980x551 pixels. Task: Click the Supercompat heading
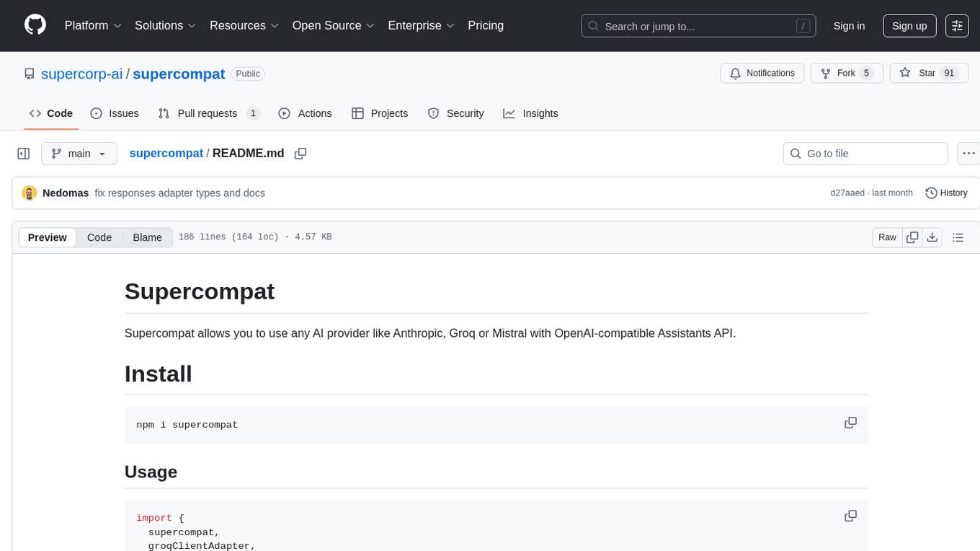click(200, 291)
